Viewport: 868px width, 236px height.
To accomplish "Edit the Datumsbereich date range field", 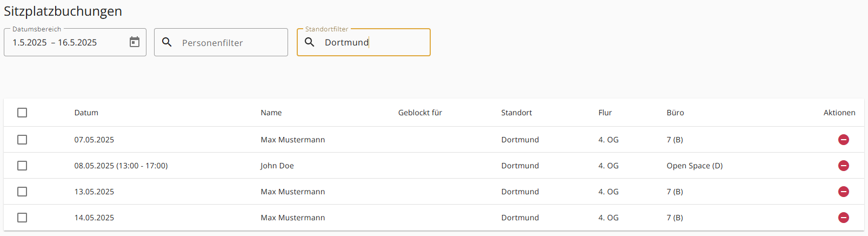I will [75, 42].
